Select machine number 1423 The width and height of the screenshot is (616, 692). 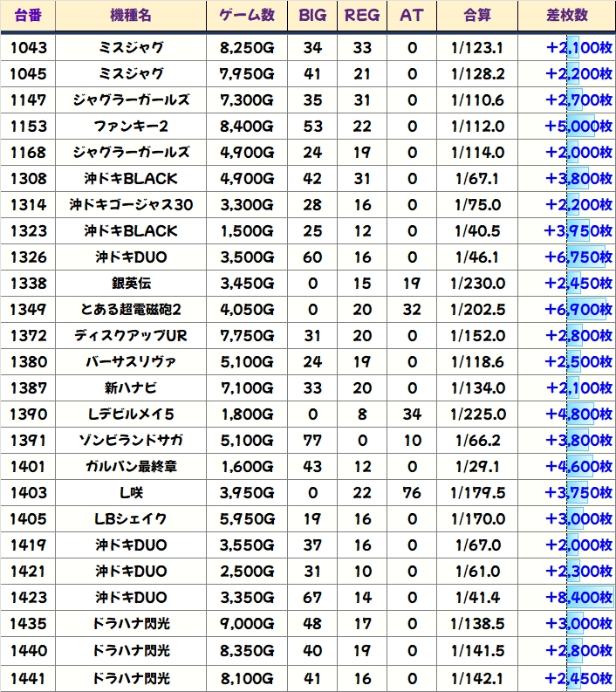[29, 598]
